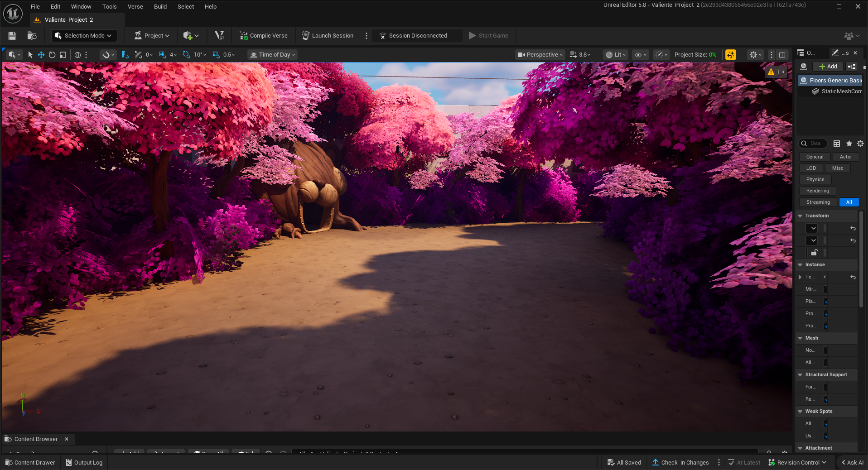Open the Edit menu
The width and height of the screenshot is (868, 470).
(56, 7)
